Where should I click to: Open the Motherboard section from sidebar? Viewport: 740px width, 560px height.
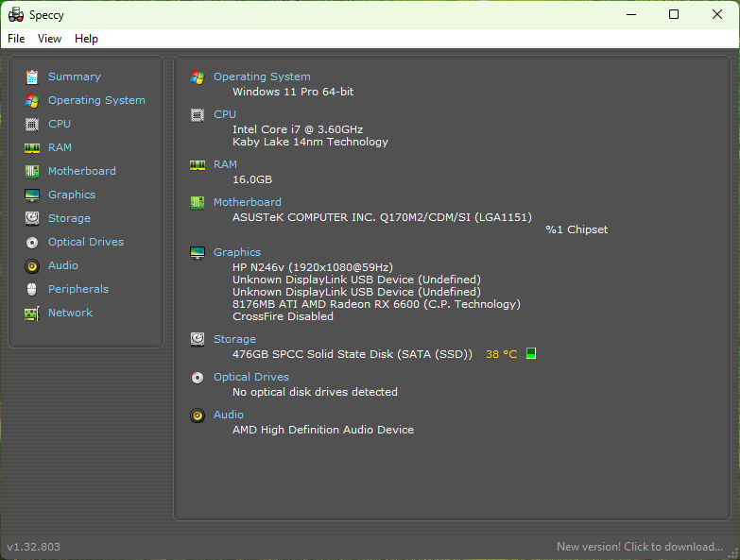pyautogui.click(x=82, y=171)
